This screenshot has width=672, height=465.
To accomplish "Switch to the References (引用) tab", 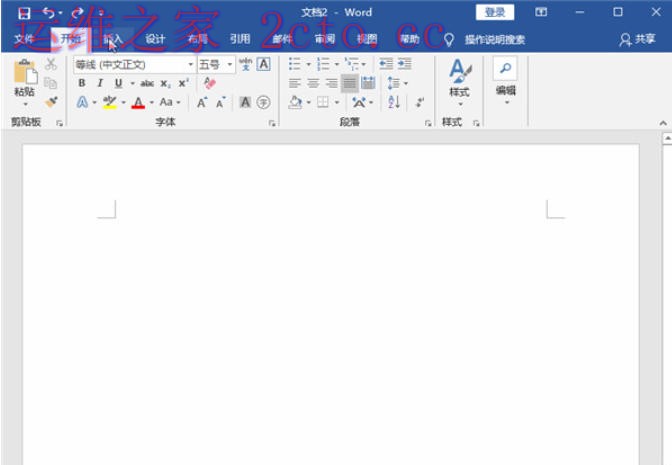I will [240, 39].
